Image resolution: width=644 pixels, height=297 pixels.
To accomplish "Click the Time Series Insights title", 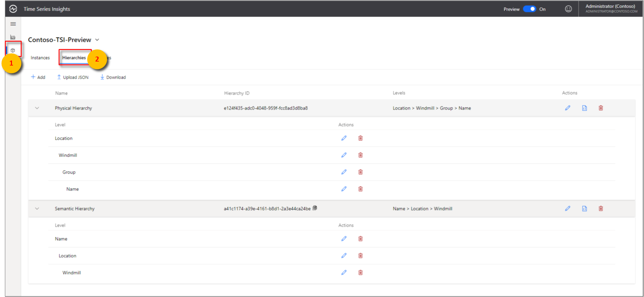I will pos(47,9).
